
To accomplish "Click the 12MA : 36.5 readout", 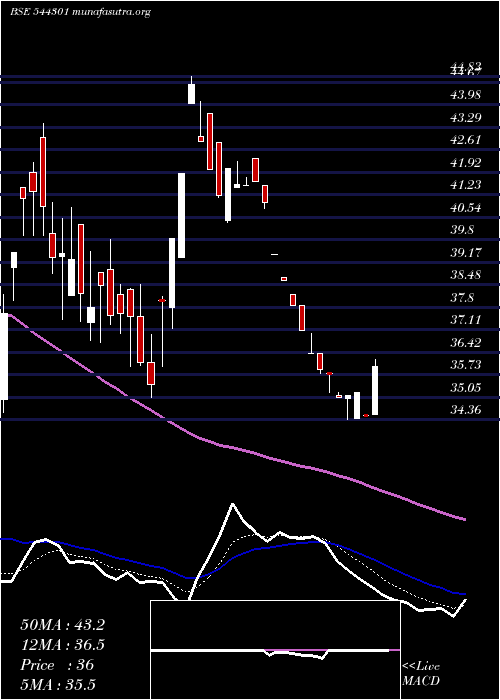I will [62, 645].
